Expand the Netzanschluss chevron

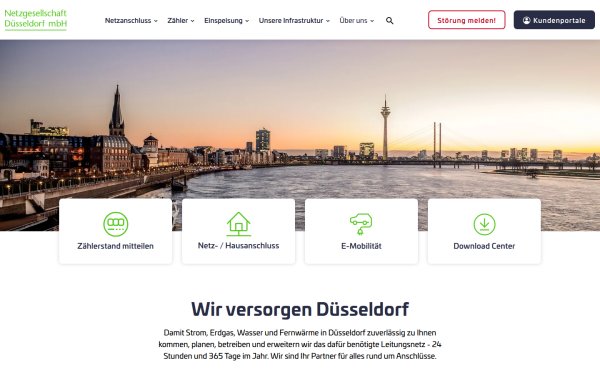point(156,21)
